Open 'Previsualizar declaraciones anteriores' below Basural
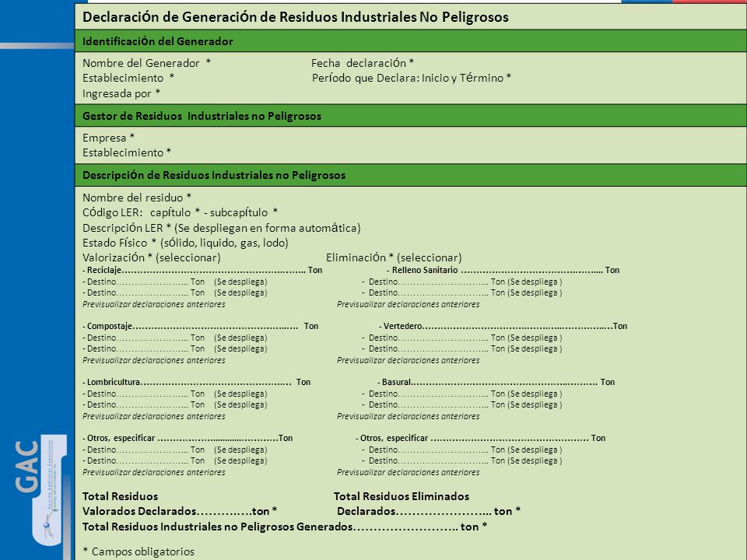Screen dimensions: 747x560 (x=409, y=415)
